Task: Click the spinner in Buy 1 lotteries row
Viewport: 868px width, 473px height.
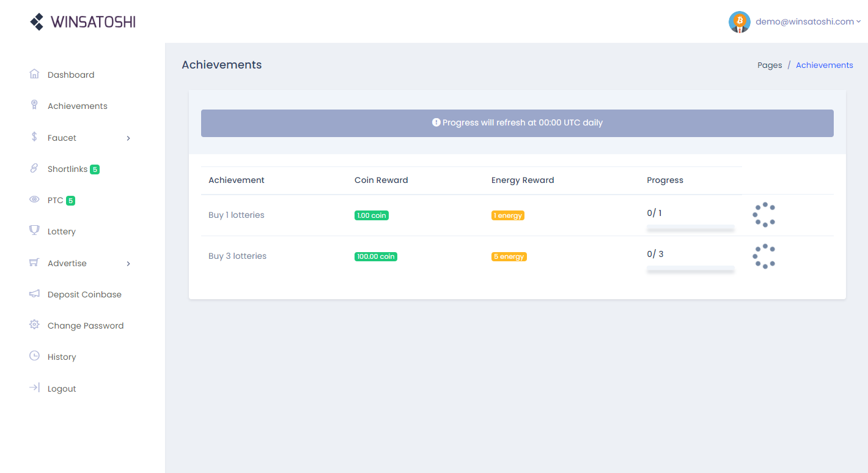Action: click(764, 215)
